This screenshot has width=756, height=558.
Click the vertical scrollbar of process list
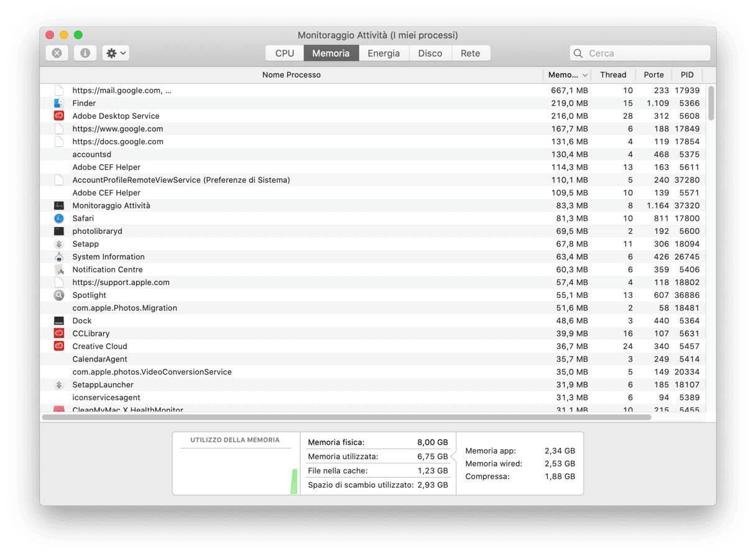pyautogui.click(x=711, y=103)
